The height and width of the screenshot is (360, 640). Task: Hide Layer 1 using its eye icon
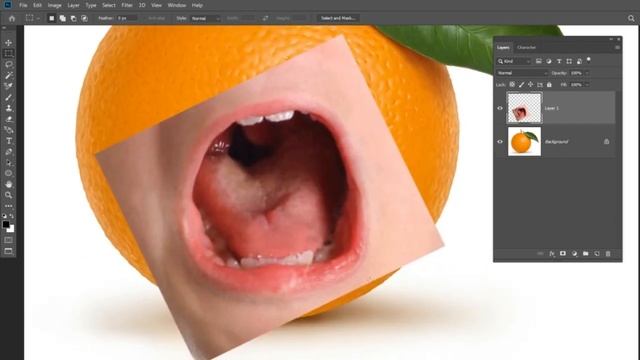pyautogui.click(x=500, y=108)
